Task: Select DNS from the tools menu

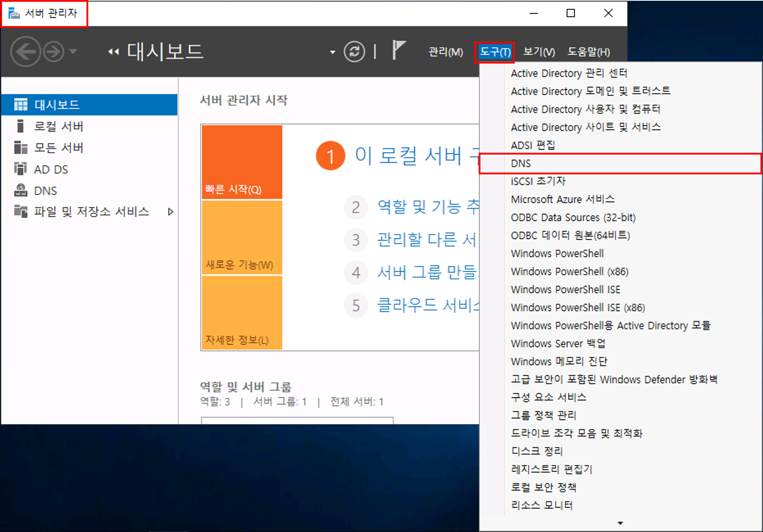Action: 521,163
